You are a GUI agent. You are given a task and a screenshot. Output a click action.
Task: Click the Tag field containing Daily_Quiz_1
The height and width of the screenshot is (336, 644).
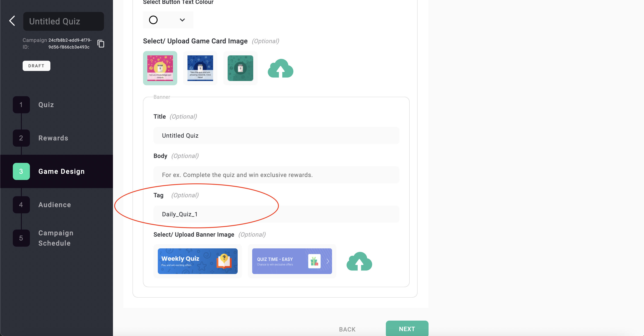tap(276, 214)
